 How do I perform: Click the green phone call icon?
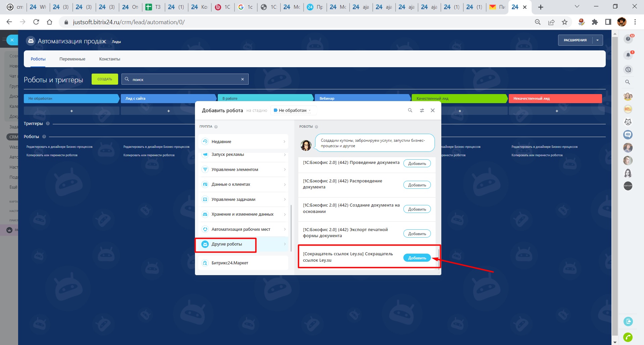coord(628,337)
